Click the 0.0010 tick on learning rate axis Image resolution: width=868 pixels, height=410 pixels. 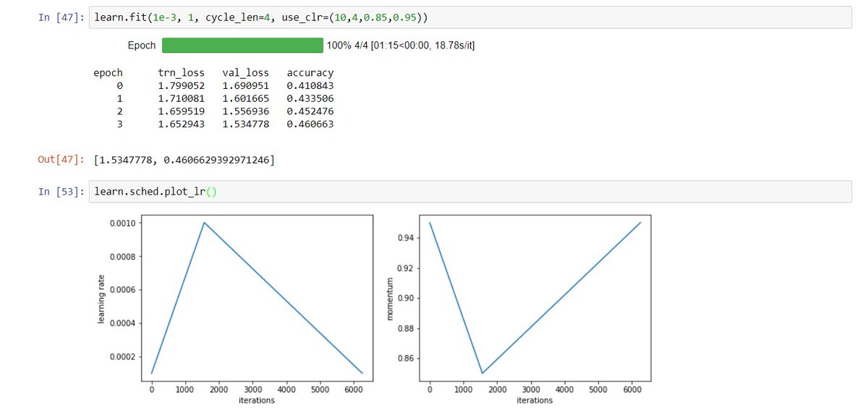pos(123,223)
